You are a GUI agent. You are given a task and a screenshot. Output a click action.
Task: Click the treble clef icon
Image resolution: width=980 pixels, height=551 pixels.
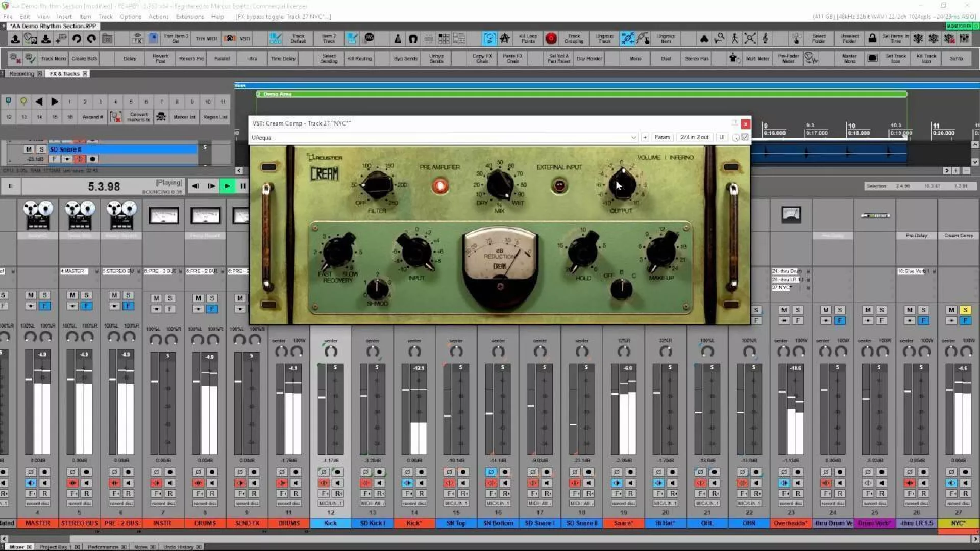(x=765, y=38)
